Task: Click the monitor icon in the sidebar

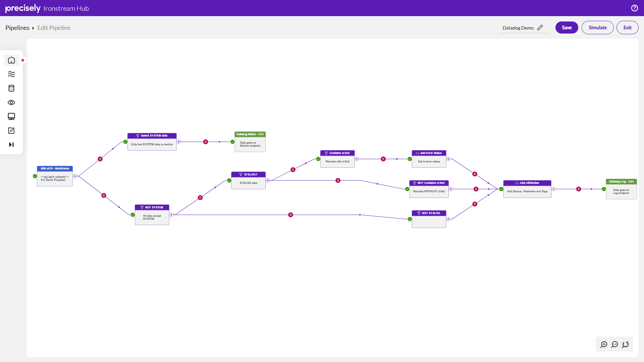Action: pos(11,116)
